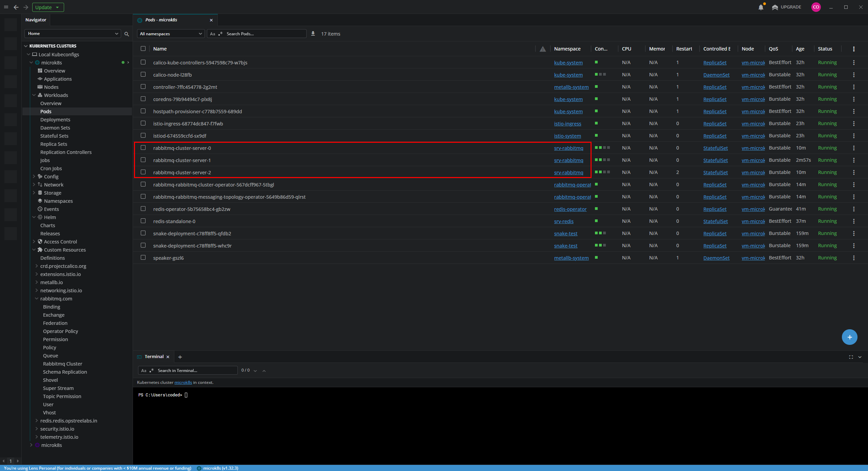The height and width of the screenshot is (471, 868).
Task: Open the table column options kebab menu
Action: [x=854, y=49]
